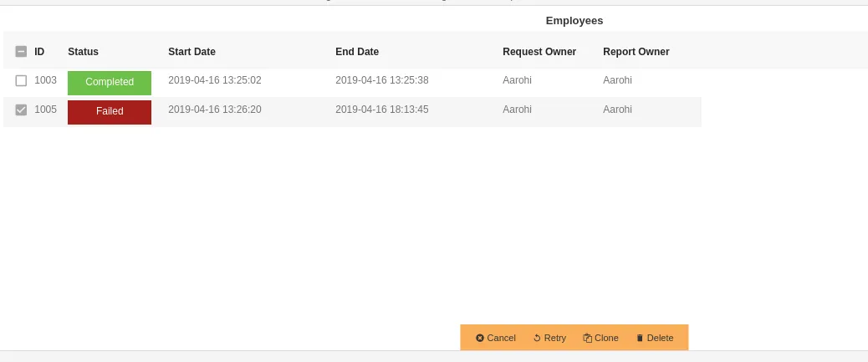Check the box for request 1003
The height and width of the screenshot is (362, 868).
click(21, 81)
